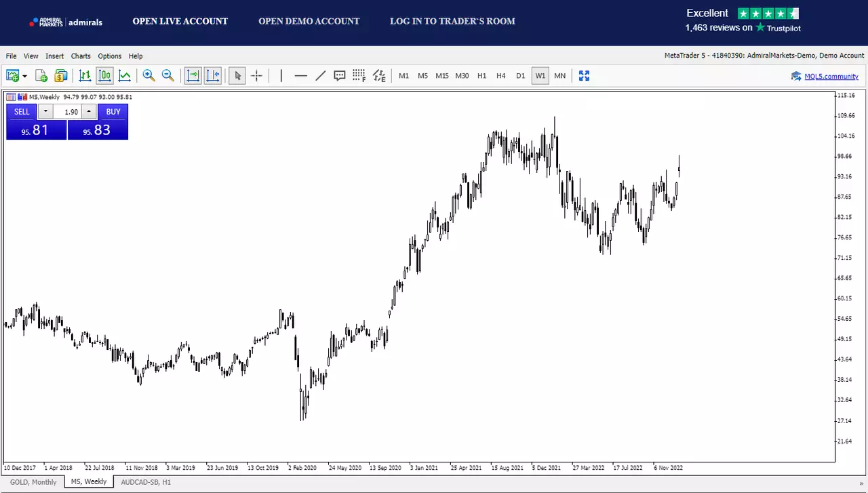Viewport: 868px width, 493px height.
Task: Open Trustpilot reviews link
Action: coord(743,28)
